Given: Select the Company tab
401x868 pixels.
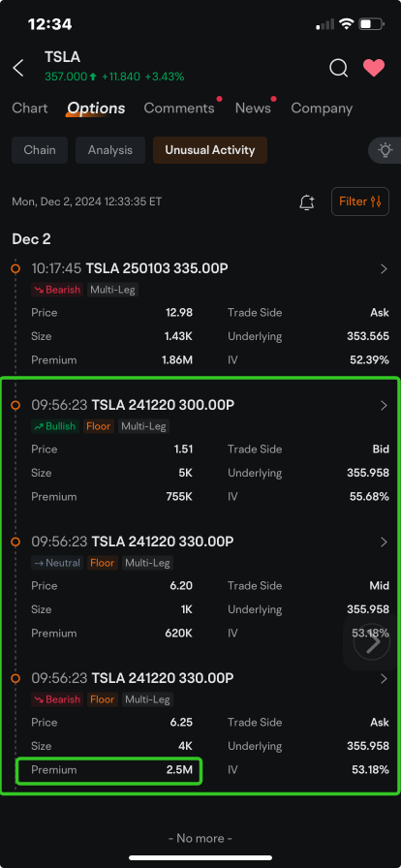Looking at the screenshot, I should (322, 108).
